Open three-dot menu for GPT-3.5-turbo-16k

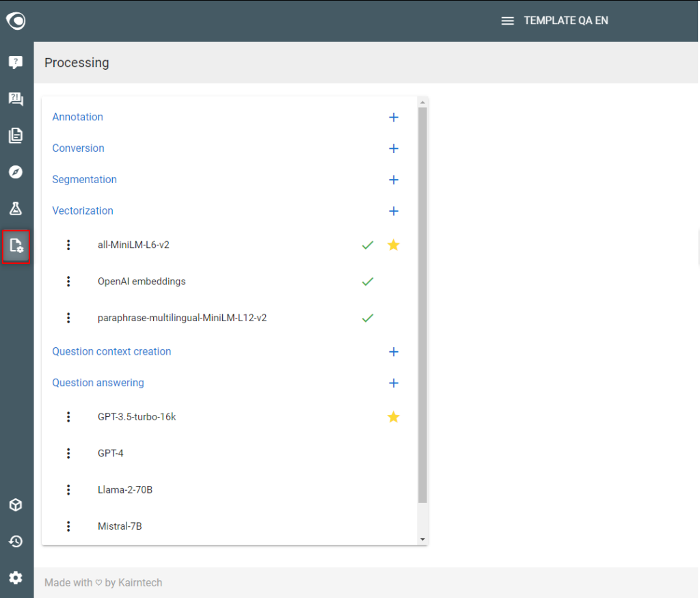(x=68, y=417)
